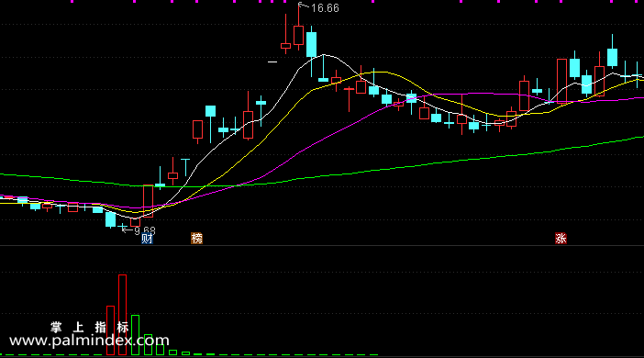The width and height of the screenshot is (644, 358).
Task: Select the divider between price and volume panels
Action: pyautogui.click(x=322, y=246)
